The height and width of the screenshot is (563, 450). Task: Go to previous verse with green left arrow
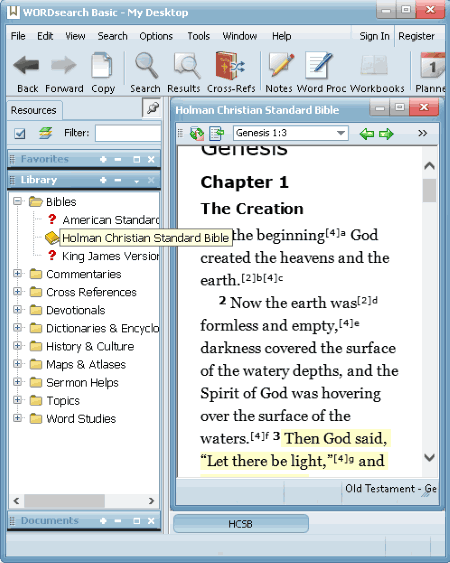pos(367,134)
